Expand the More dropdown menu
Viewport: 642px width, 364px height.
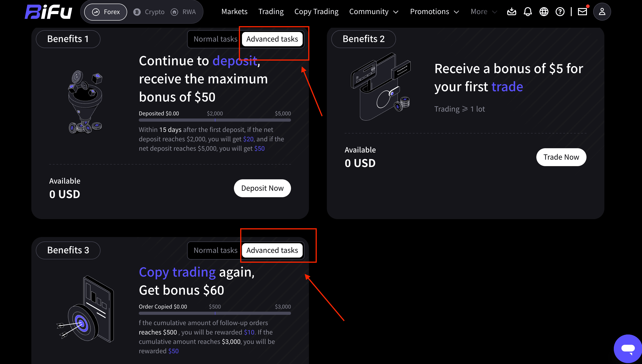[x=484, y=12]
